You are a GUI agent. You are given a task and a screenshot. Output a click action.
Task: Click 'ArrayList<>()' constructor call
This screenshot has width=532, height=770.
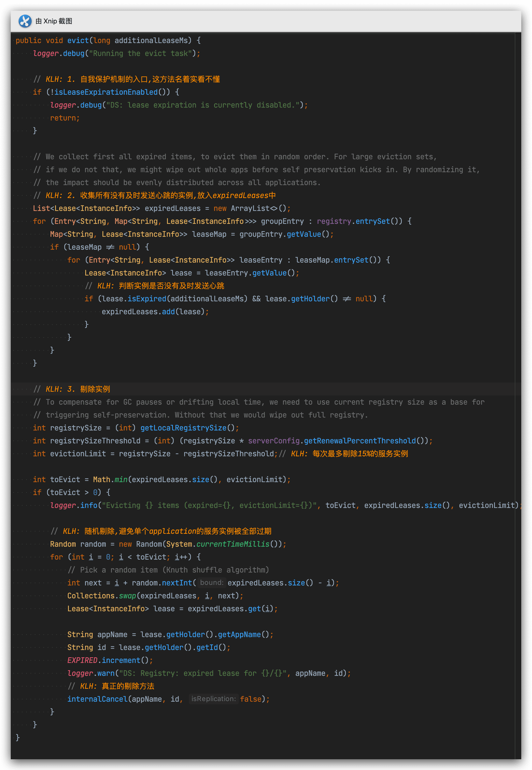point(258,208)
